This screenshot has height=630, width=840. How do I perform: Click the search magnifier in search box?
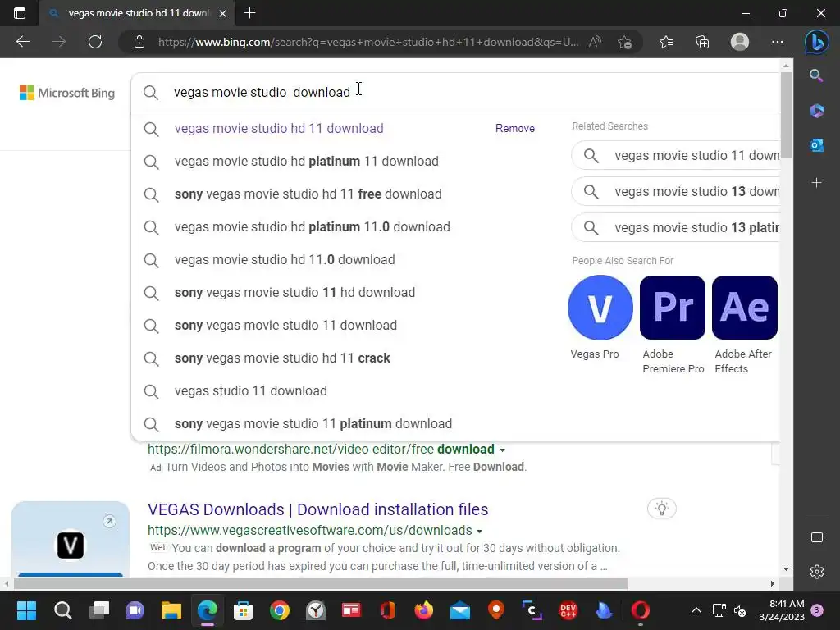[x=151, y=92]
